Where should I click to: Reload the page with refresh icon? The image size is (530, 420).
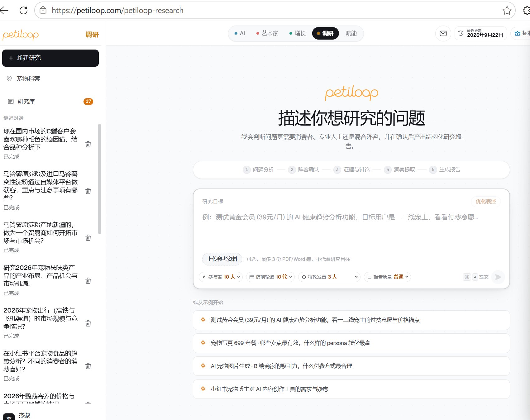point(23,10)
